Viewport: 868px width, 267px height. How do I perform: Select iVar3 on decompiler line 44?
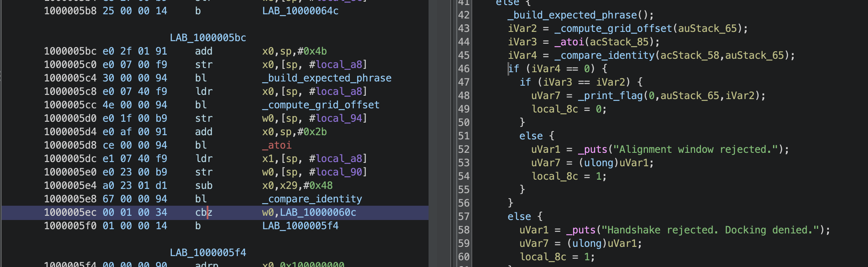(x=522, y=42)
